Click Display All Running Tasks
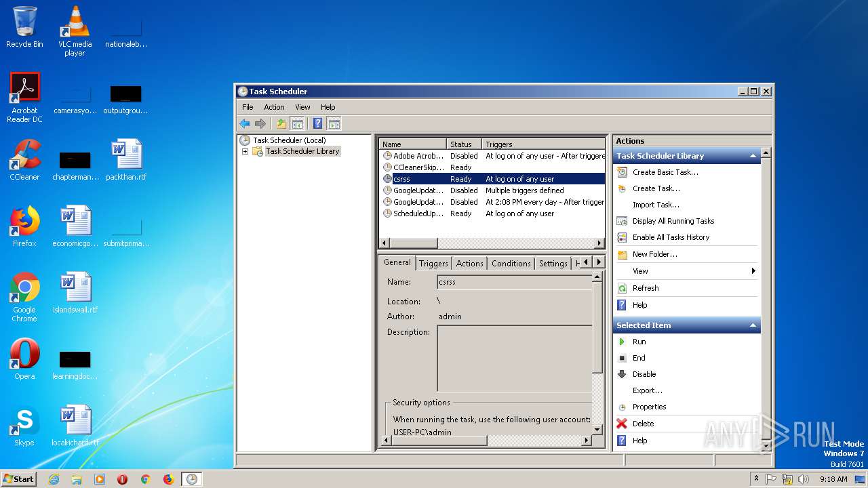The image size is (868, 488). pos(673,221)
